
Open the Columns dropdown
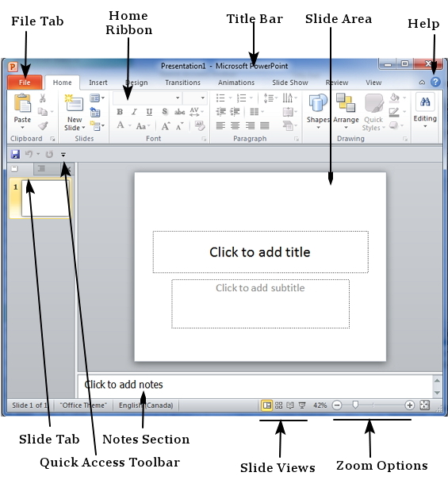point(258,112)
